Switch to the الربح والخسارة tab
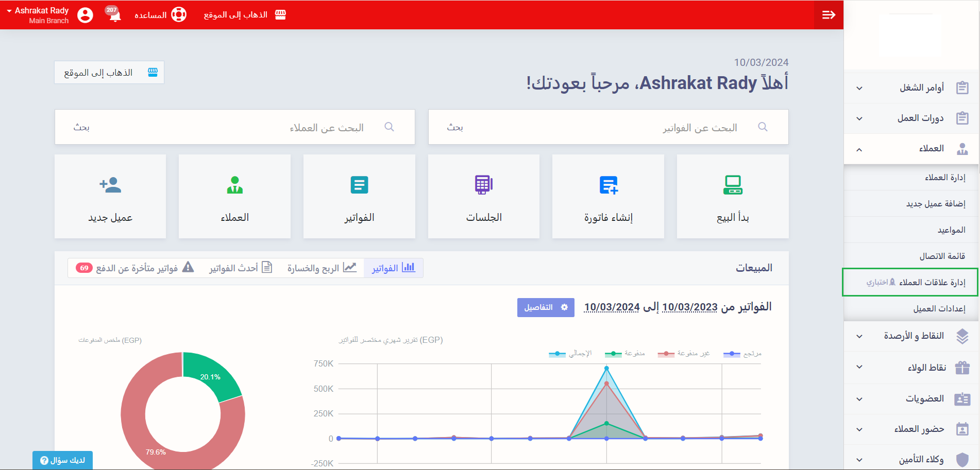Image resolution: width=980 pixels, height=470 pixels. pyautogui.click(x=322, y=268)
